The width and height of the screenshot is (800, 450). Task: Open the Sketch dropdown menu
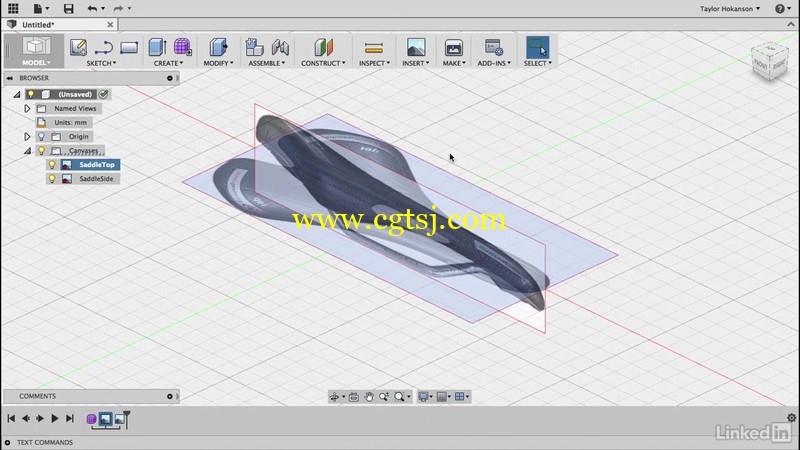(101, 63)
